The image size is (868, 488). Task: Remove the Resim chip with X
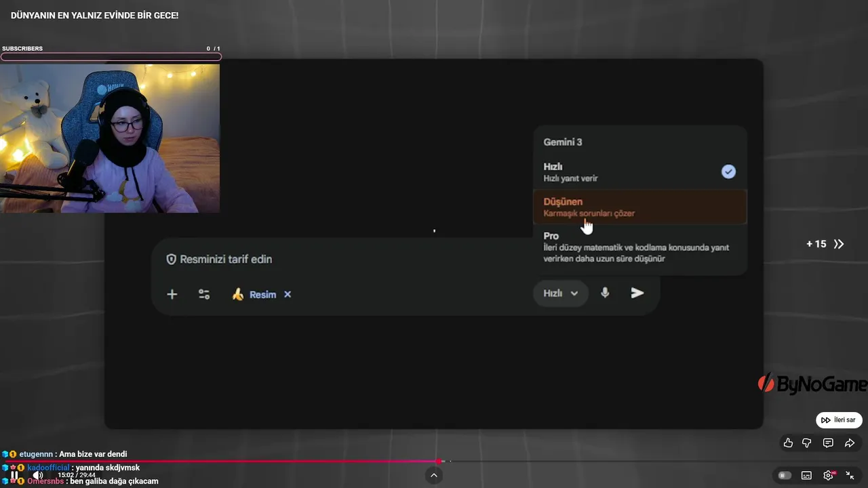pos(288,294)
